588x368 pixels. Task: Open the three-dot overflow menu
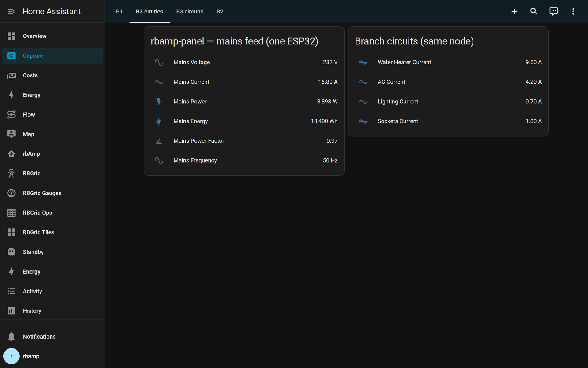point(573,11)
